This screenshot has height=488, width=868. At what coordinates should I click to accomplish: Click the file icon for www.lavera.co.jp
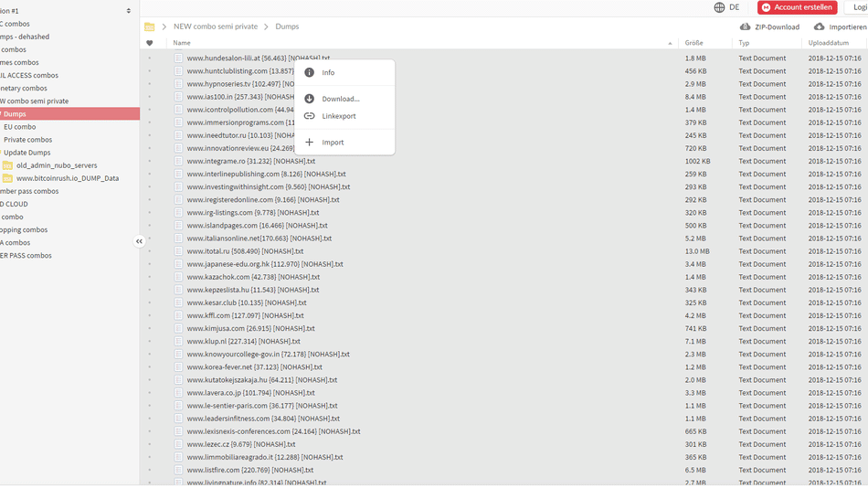tap(178, 393)
